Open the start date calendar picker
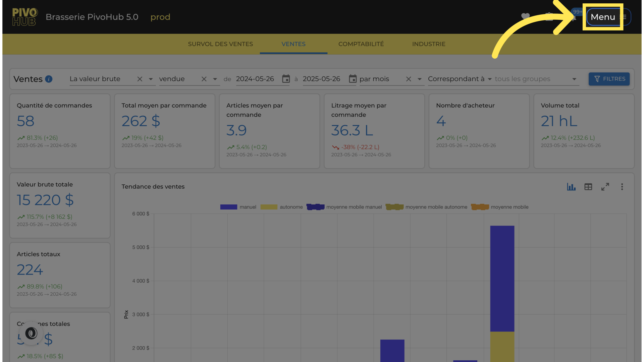644x362 pixels. 286,79
